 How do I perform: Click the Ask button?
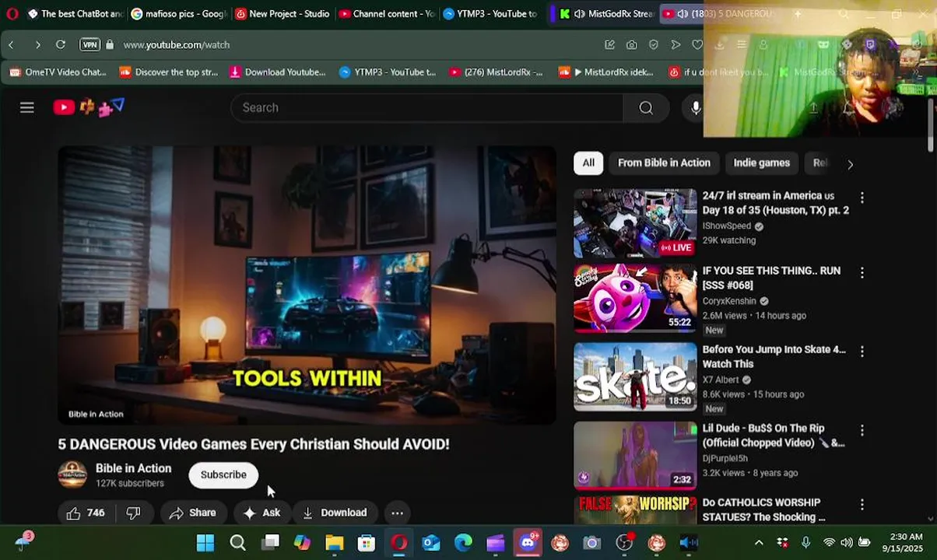point(261,513)
